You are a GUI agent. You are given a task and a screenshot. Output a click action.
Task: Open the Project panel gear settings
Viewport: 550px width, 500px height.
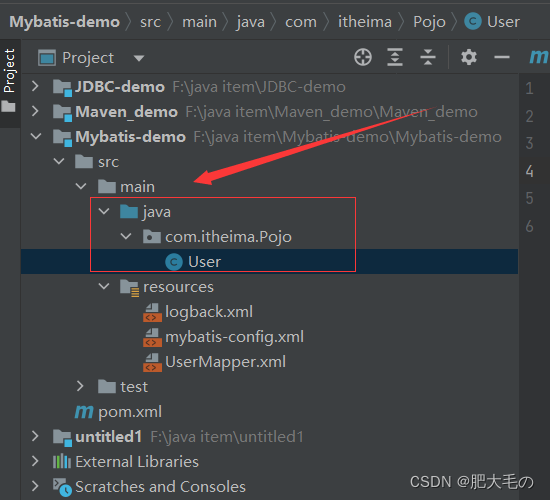469,57
